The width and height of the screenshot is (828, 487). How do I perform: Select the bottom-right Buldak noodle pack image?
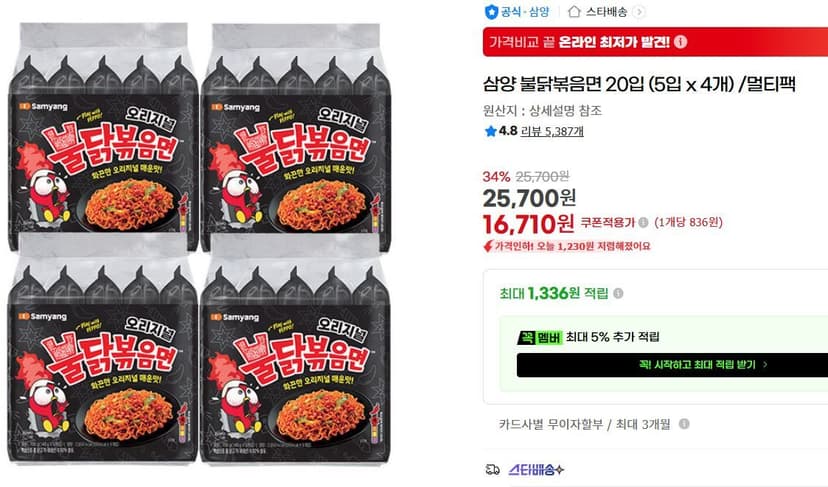(x=296, y=349)
